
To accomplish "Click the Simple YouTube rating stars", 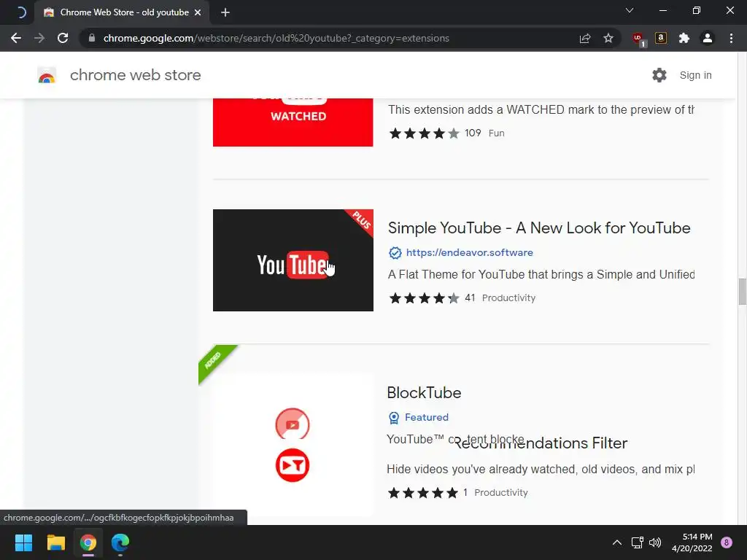I will click(424, 298).
